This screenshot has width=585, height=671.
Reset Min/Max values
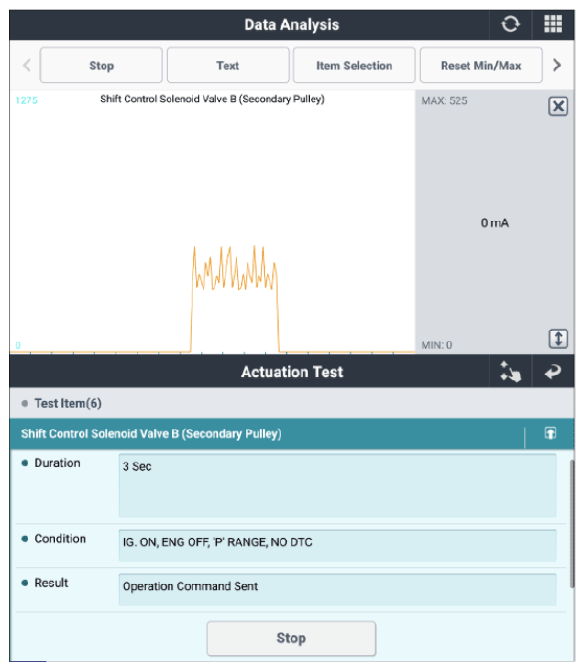click(481, 65)
